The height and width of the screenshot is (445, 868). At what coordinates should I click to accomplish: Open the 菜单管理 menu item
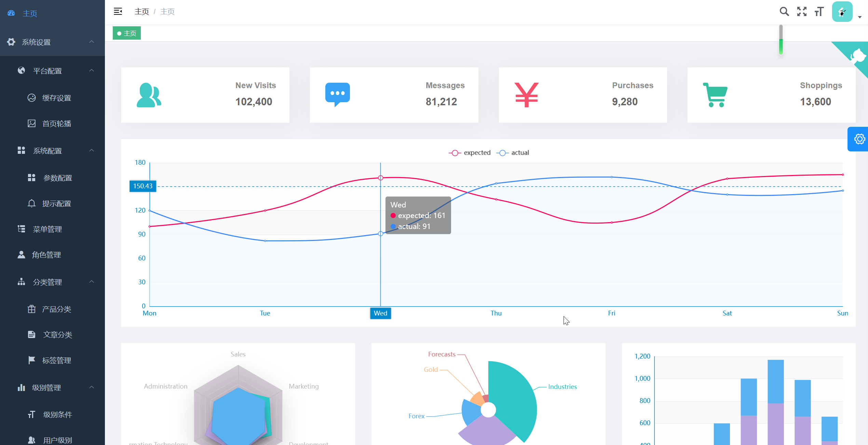click(x=47, y=229)
